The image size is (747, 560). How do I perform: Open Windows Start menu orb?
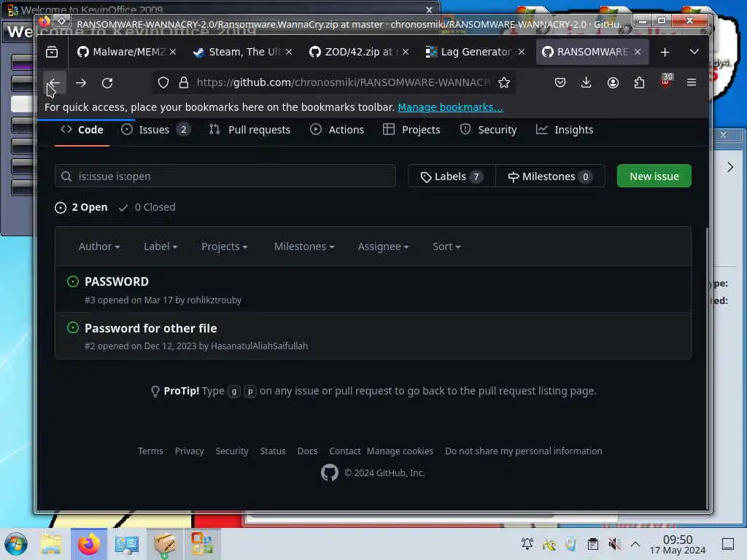tap(16, 544)
